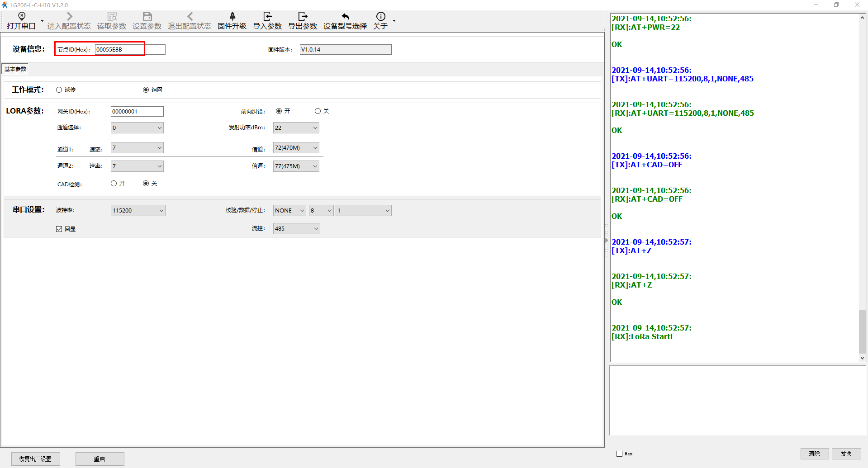Click the 固件升级 firmware upgrade icon
Image resolution: width=868 pixels, height=468 pixels.
[x=232, y=17]
